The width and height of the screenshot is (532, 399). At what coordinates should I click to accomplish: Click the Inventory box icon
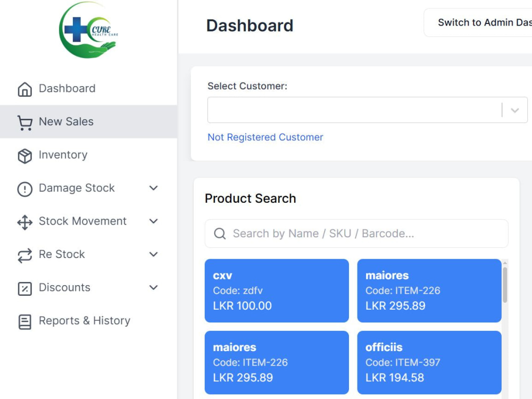25,156
